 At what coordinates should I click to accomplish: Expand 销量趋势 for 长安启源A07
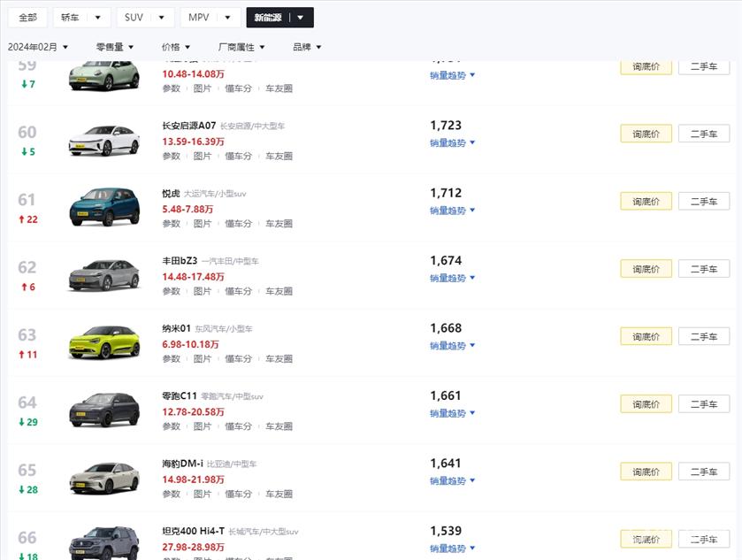point(452,143)
